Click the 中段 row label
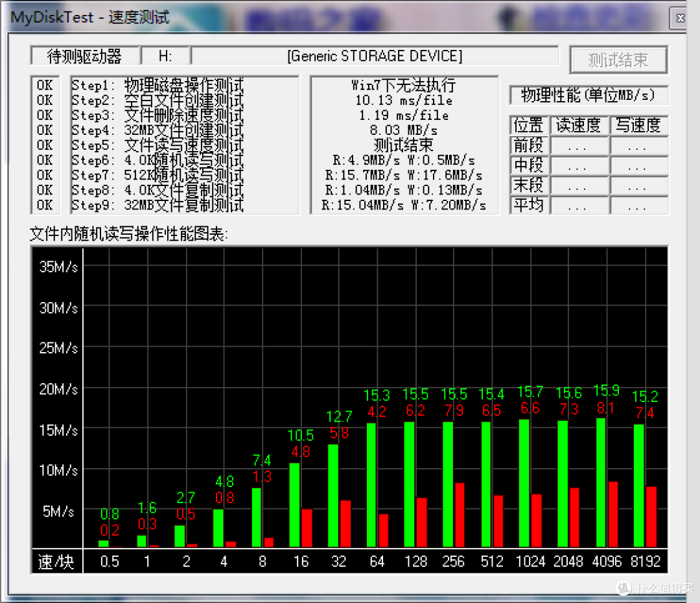The image size is (700, 603). (x=529, y=165)
